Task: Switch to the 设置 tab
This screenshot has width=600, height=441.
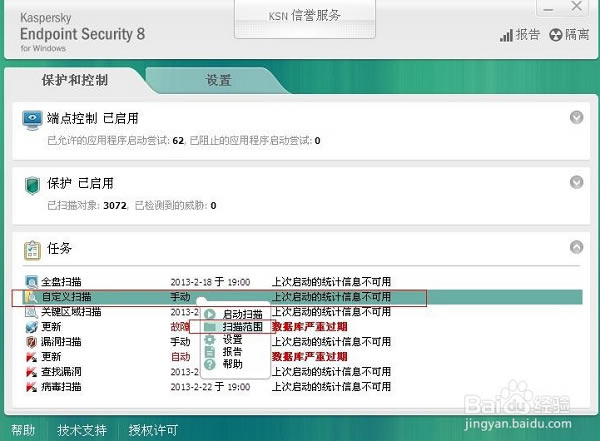Action: point(218,80)
